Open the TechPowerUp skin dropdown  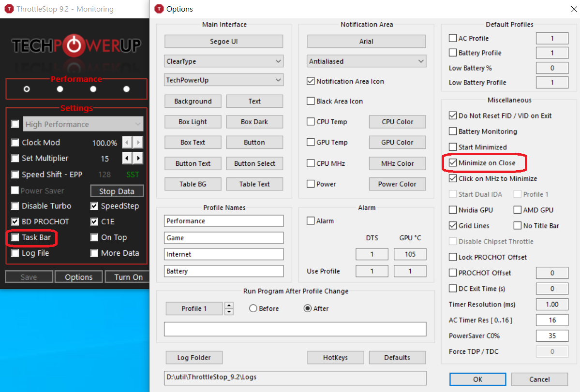coord(224,80)
